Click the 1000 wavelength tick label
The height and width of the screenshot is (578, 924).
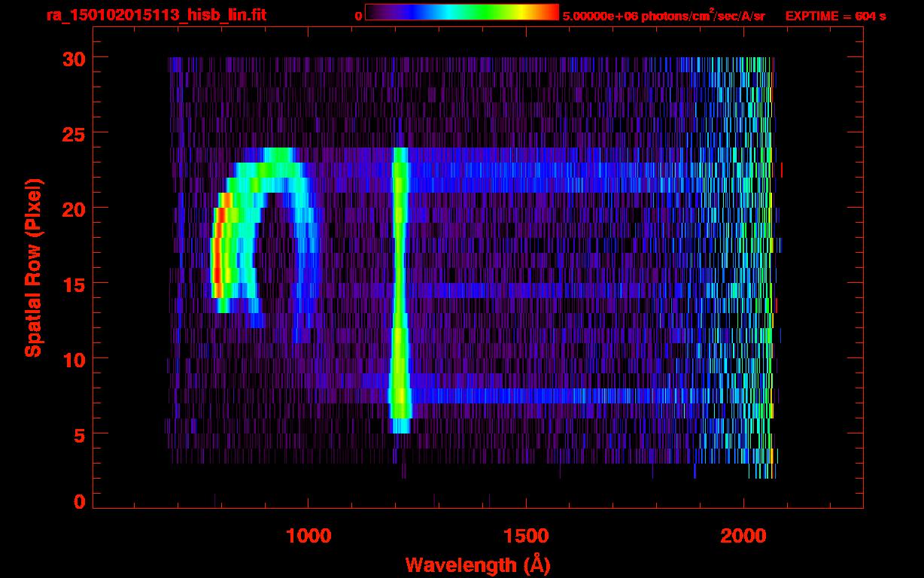click(x=309, y=536)
